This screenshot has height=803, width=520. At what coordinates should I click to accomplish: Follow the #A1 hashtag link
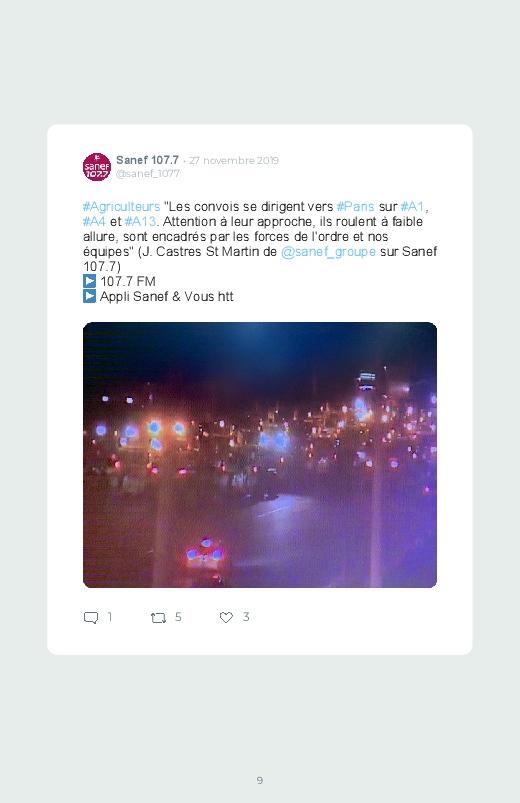(x=412, y=206)
